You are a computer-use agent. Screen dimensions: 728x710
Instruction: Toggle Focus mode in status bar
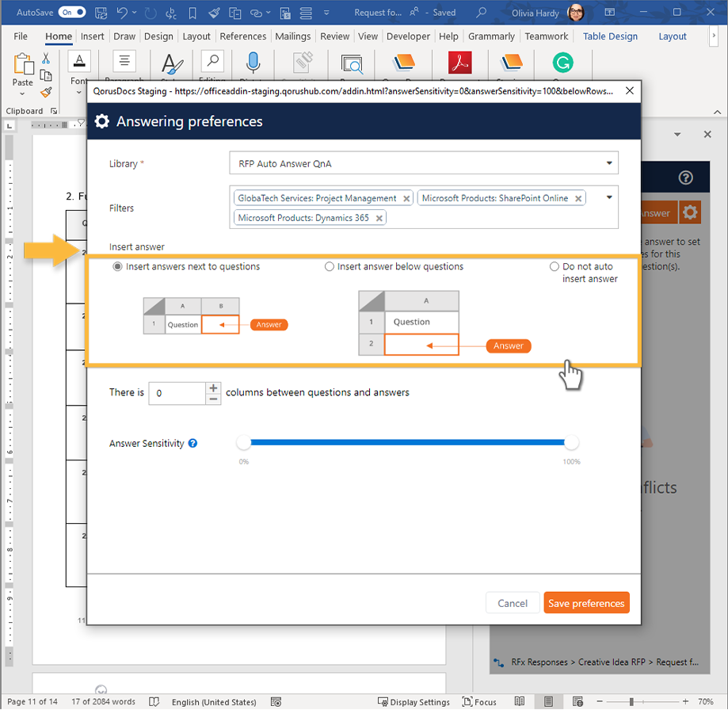point(479,702)
